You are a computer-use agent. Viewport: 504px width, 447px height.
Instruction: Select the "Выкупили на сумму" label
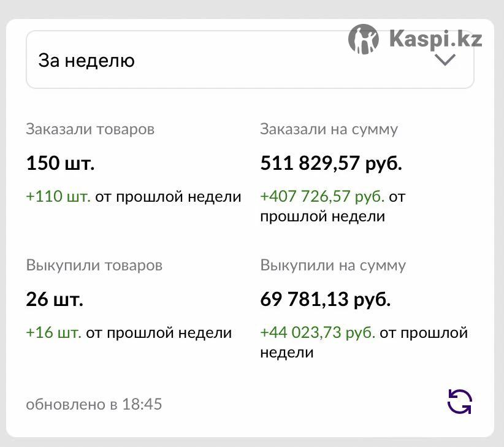(333, 266)
